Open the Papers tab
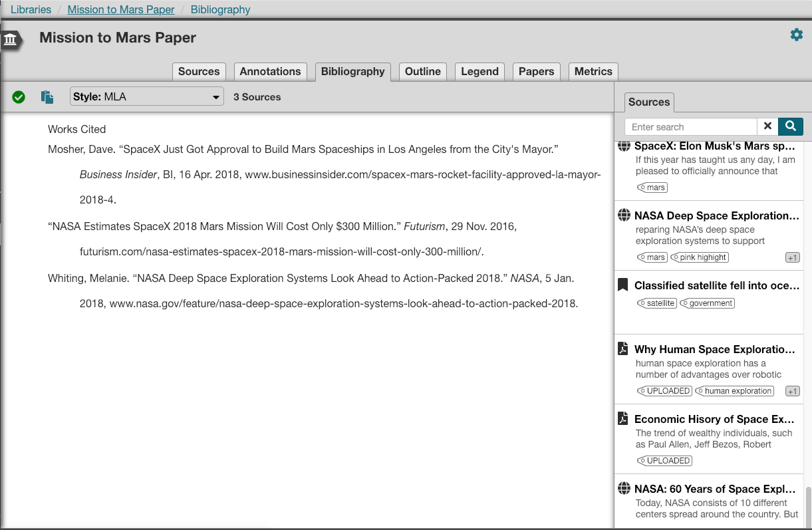The height and width of the screenshot is (530, 812). tap(536, 72)
